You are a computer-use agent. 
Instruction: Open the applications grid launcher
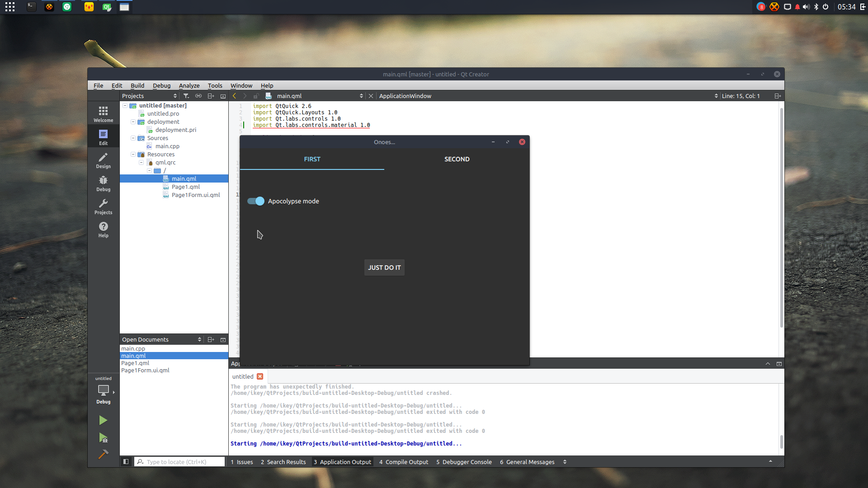pos(10,7)
